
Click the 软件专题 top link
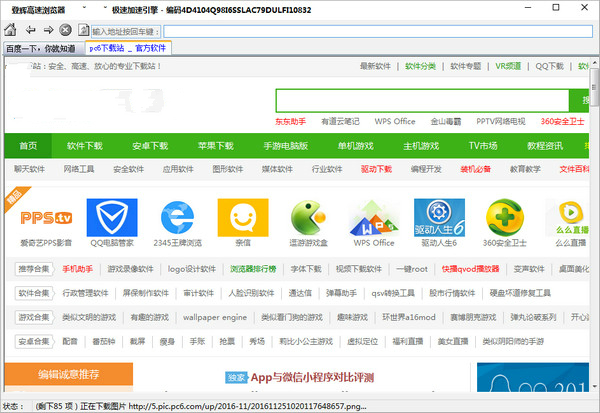[465, 66]
